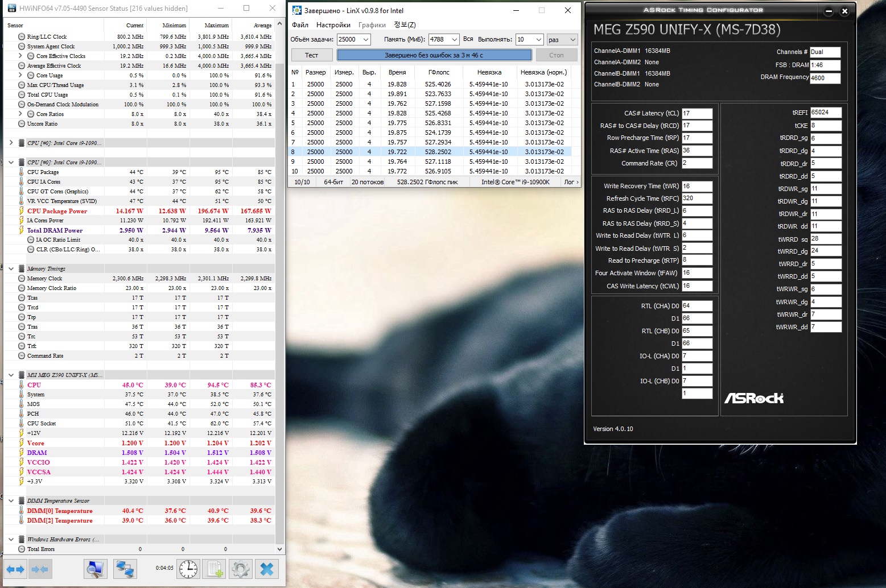The image size is (886, 588).
Task: Reset min/max values with the clock icon
Action: pyautogui.click(x=188, y=569)
